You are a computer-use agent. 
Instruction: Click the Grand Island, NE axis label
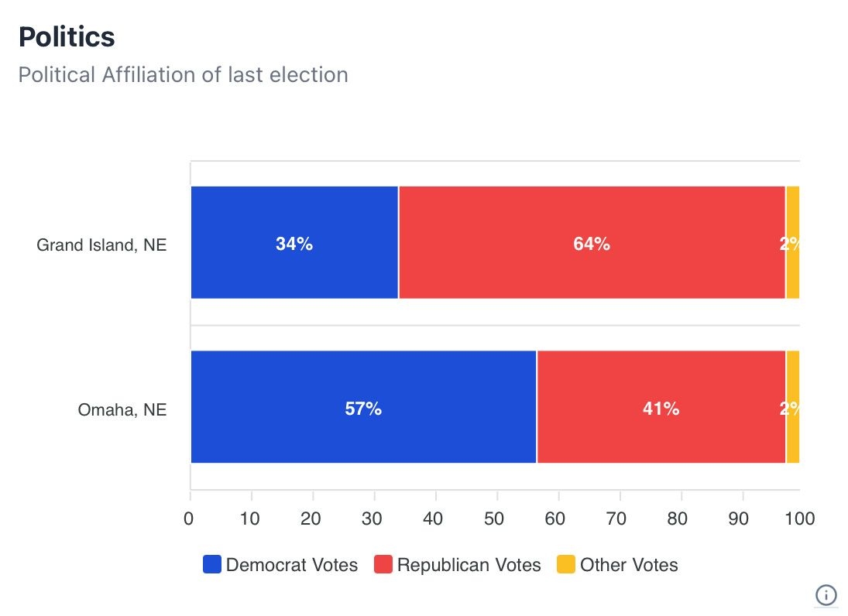[x=101, y=245]
